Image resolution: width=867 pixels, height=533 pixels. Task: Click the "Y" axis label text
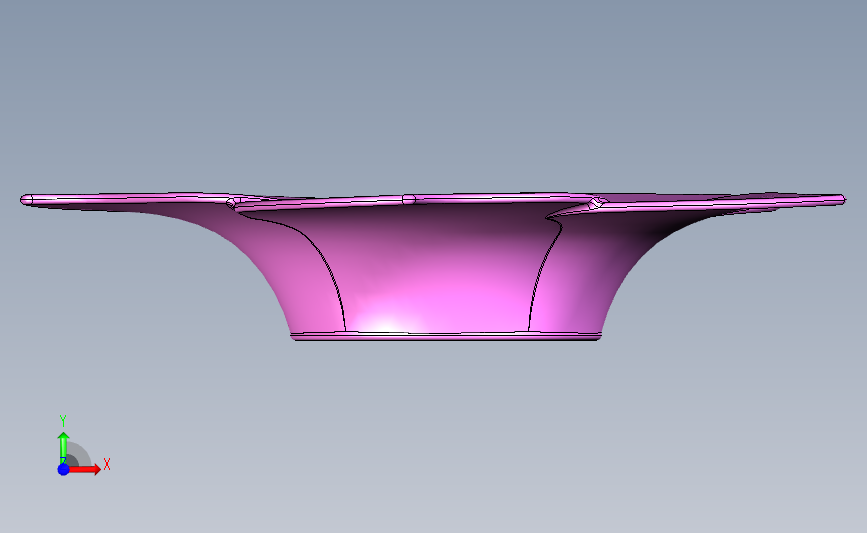point(63,421)
